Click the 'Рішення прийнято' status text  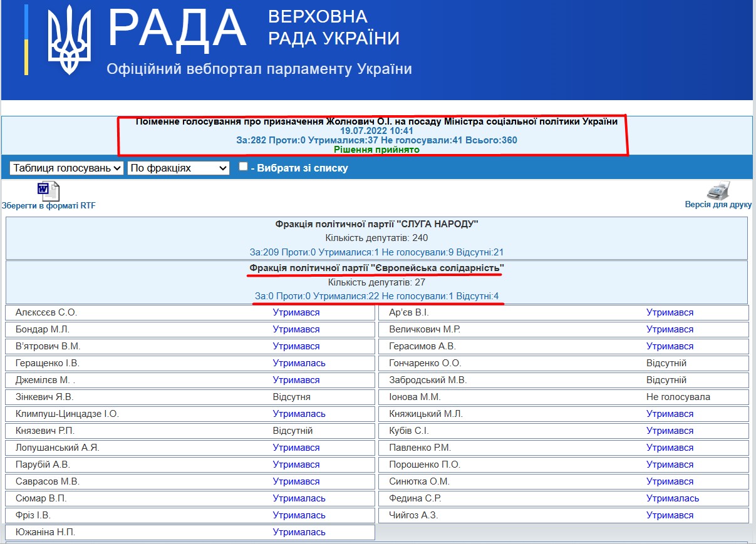coord(376,150)
